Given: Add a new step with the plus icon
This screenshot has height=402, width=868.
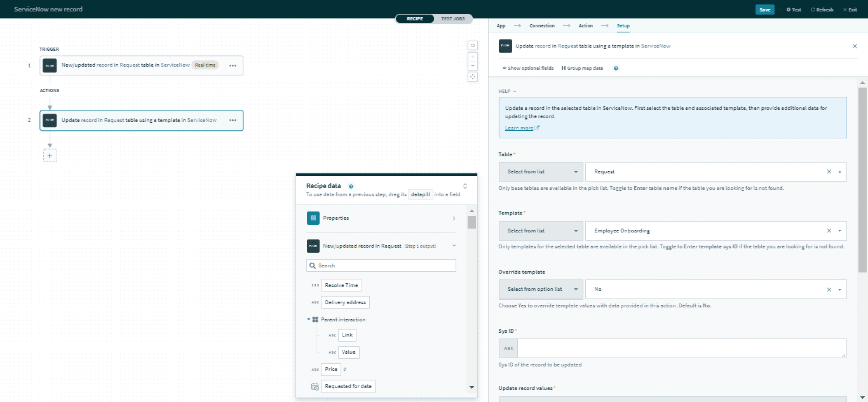Looking at the screenshot, I should pyautogui.click(x=50, y=155).
